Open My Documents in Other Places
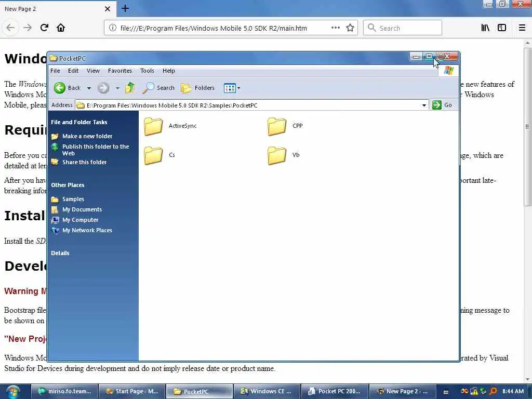 pyautogui.click(x=82, y=210)
